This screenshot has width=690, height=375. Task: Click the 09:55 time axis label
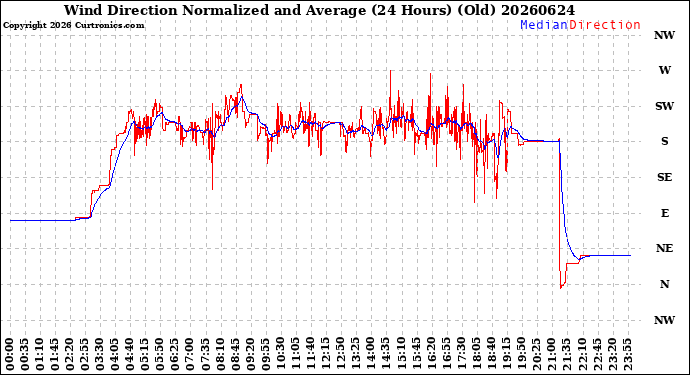click(265, 355)
